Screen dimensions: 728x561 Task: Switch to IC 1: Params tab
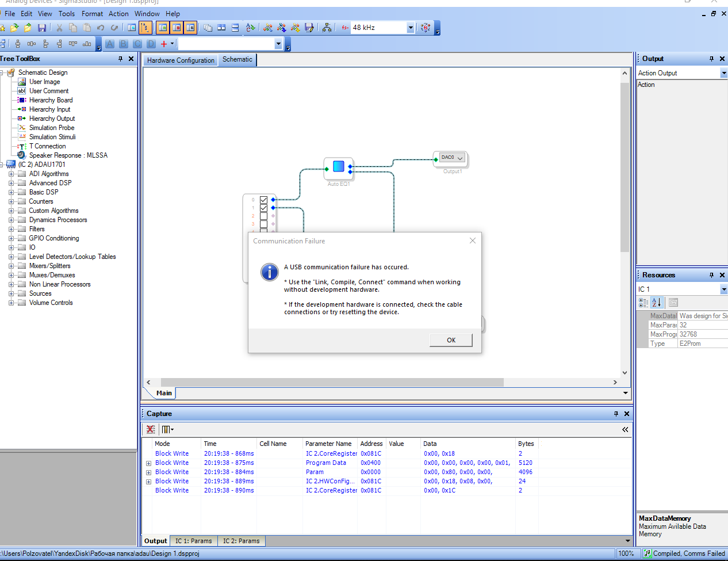click(x=193, y=541)
